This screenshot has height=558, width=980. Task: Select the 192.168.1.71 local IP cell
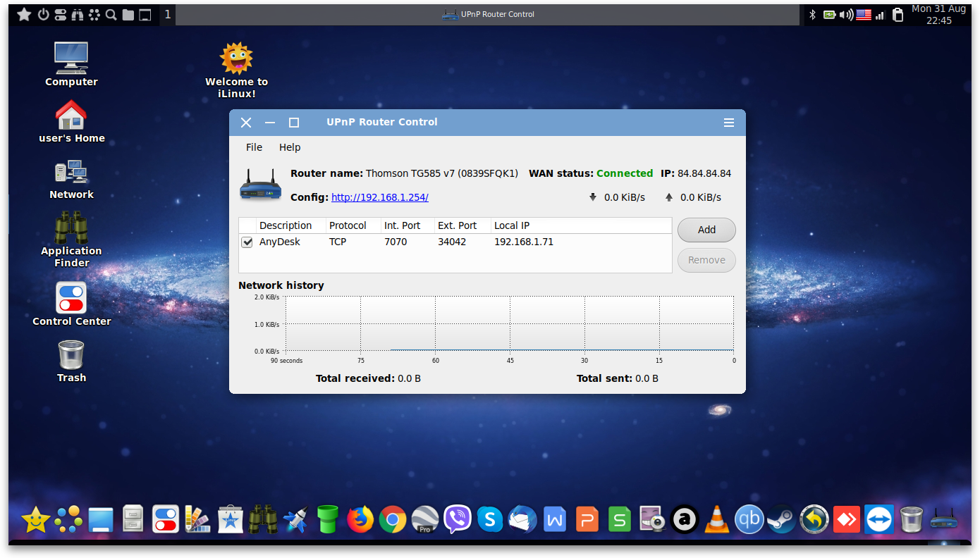point(524,242)
